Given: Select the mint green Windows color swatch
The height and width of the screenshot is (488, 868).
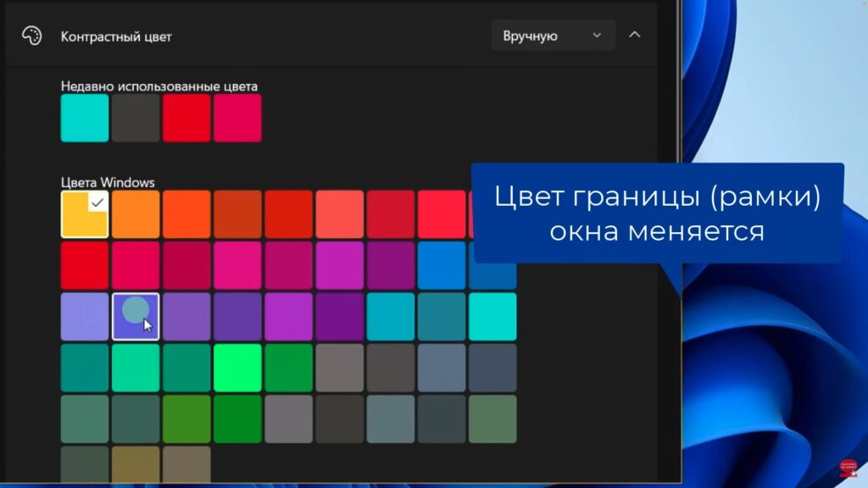Looking at the screenshot, I should click(136, 368).
